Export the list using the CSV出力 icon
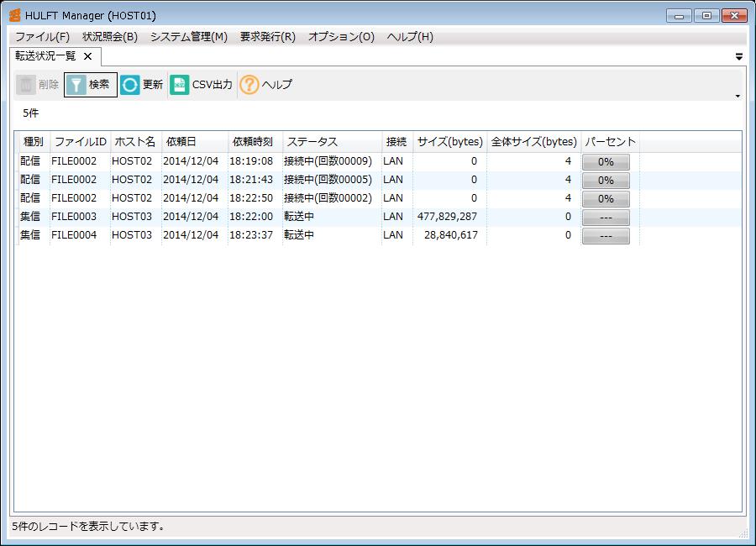 [x=180, y=85]
